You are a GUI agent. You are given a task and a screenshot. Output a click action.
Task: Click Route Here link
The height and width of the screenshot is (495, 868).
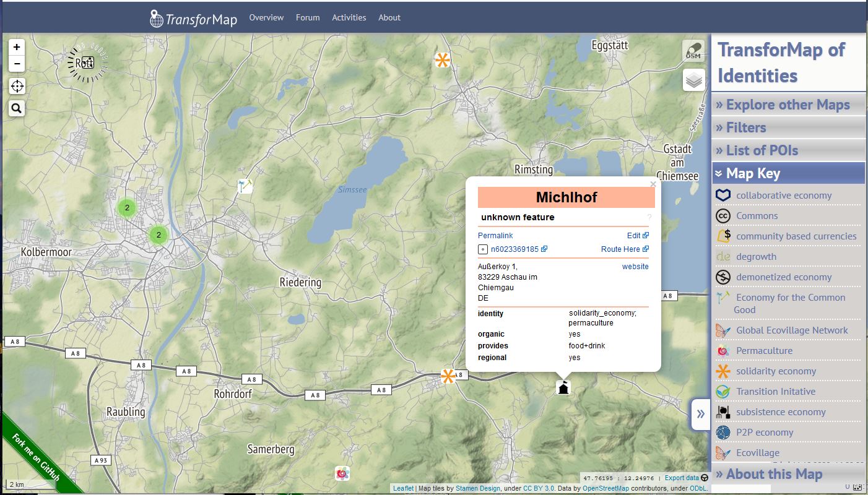point(625,249)
